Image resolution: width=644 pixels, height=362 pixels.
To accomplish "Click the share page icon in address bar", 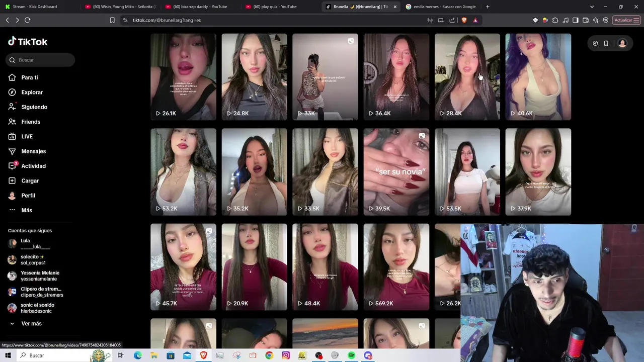I will pyautogui.click(x=452, y=20).
